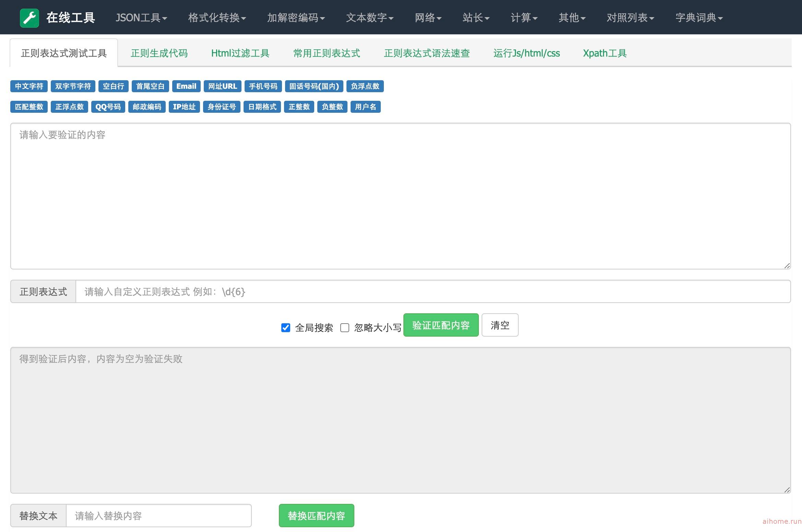802x532 pixels.
Task: Open the 常用正则表达式 tab
Action: click(327, 53)
